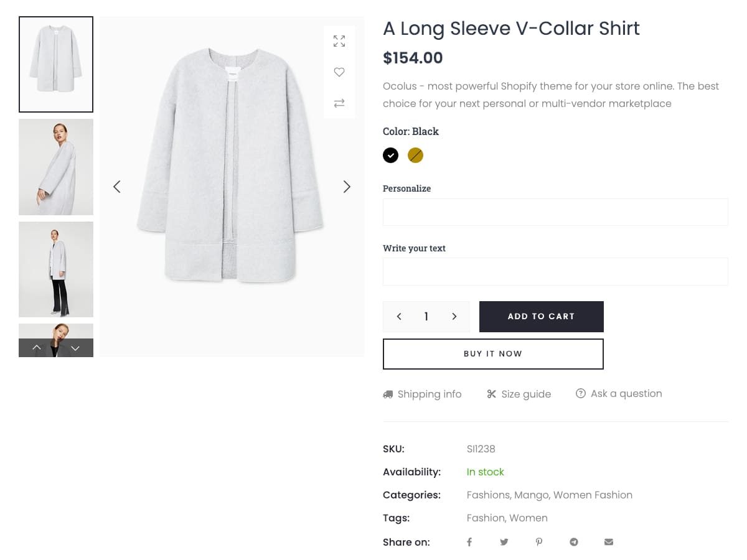
Task: Add product to wishlist heart icon
Action: pos(339,72)
